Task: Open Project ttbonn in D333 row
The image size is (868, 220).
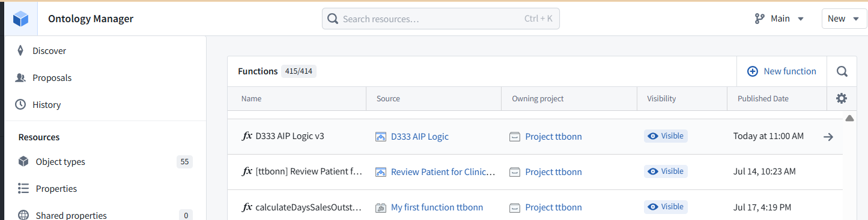Action: click(x=553, y=137)
